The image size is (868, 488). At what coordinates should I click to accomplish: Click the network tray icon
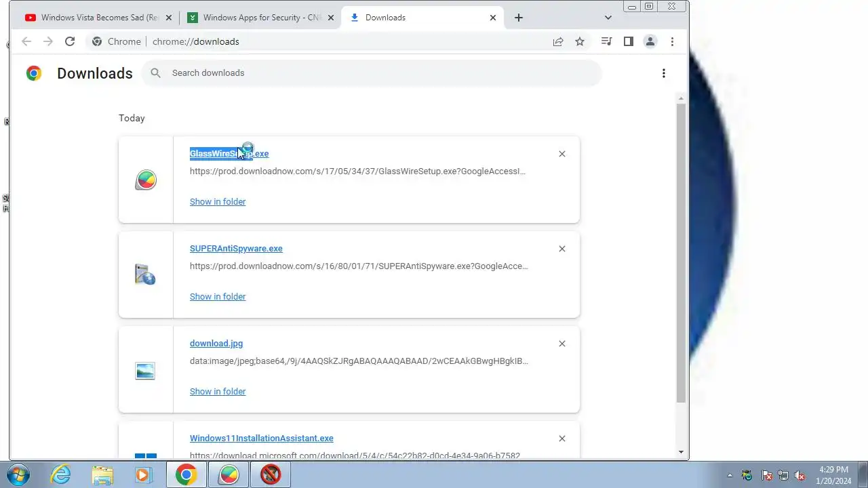point(783,475)
